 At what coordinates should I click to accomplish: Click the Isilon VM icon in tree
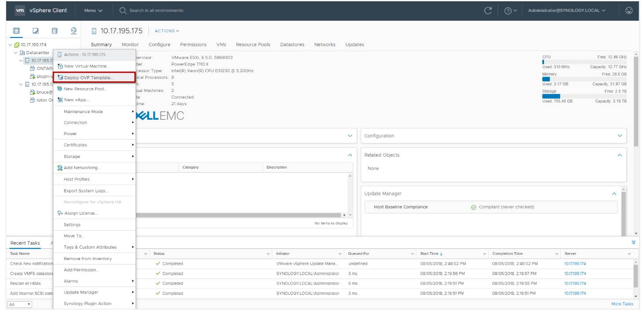(33, 100)
